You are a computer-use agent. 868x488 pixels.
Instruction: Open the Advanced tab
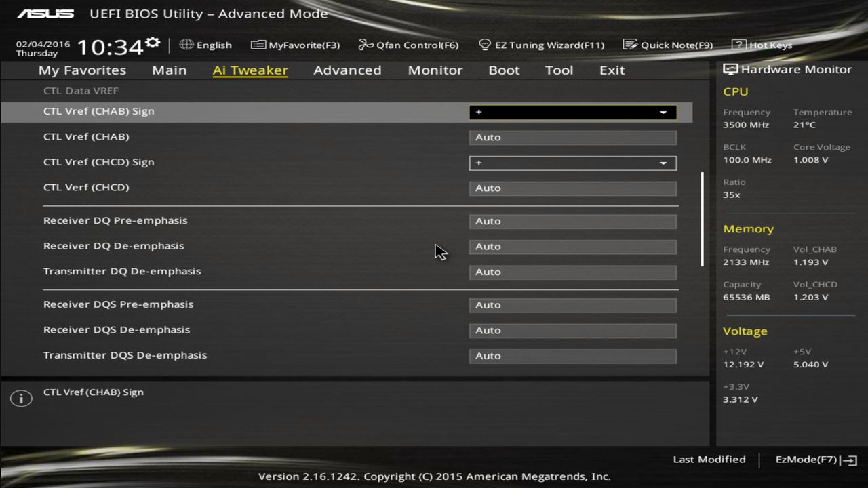(x=347, y=70)
